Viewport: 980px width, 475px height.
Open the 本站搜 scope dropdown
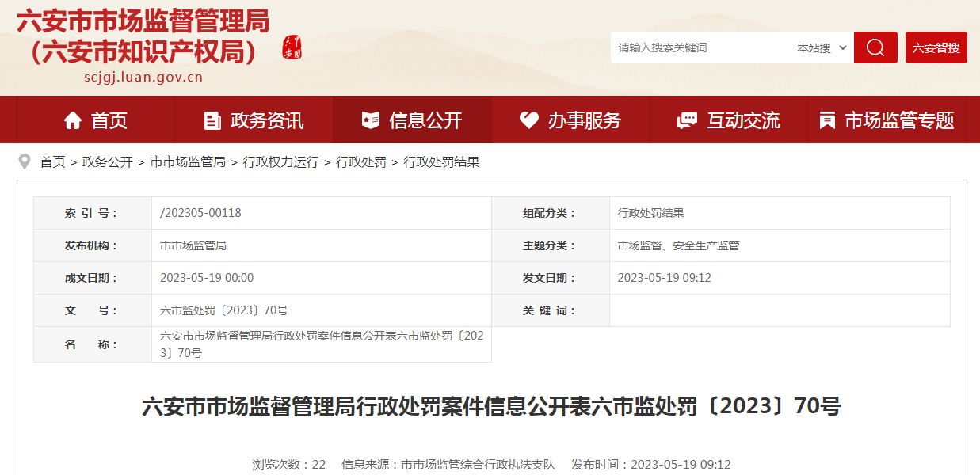click(822, 48)
